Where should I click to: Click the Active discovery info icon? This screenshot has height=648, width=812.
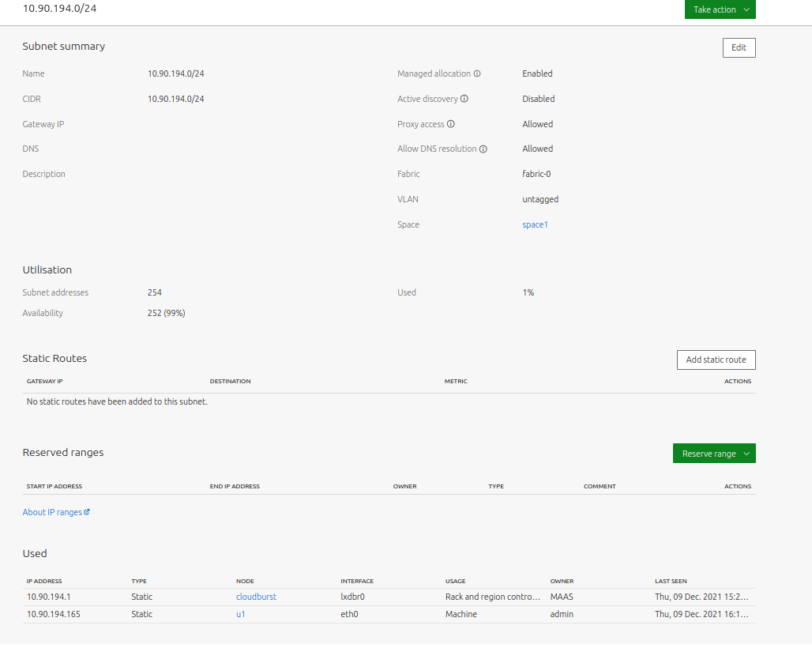point(464,99)
